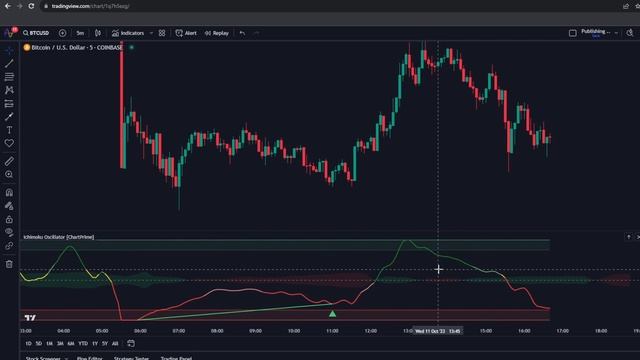640x360 pixels.
Task: Select the YTD date range
Action: click(83, 344)
